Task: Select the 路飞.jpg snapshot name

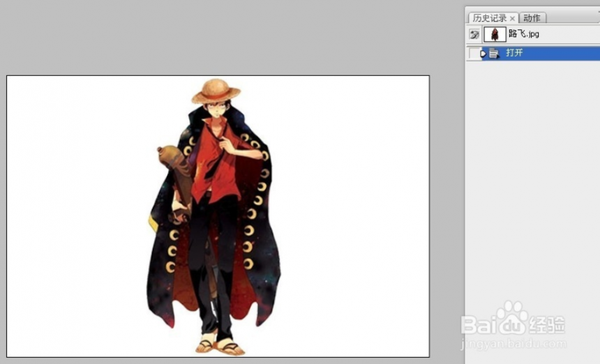Action: coord(524,33)
